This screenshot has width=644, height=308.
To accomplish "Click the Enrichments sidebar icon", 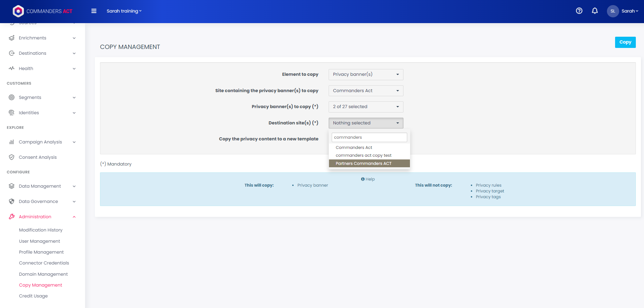I will (x=12, y=38).
